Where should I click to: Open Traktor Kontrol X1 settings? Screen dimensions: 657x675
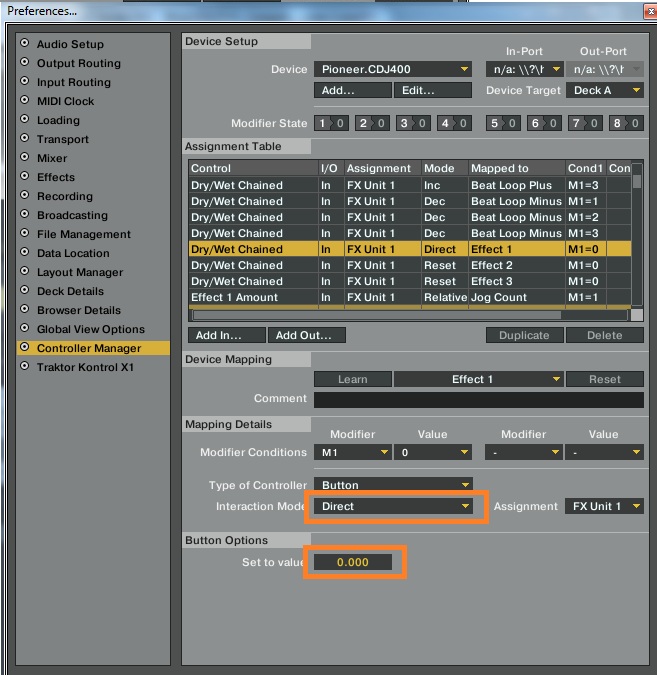click(85, 367)
